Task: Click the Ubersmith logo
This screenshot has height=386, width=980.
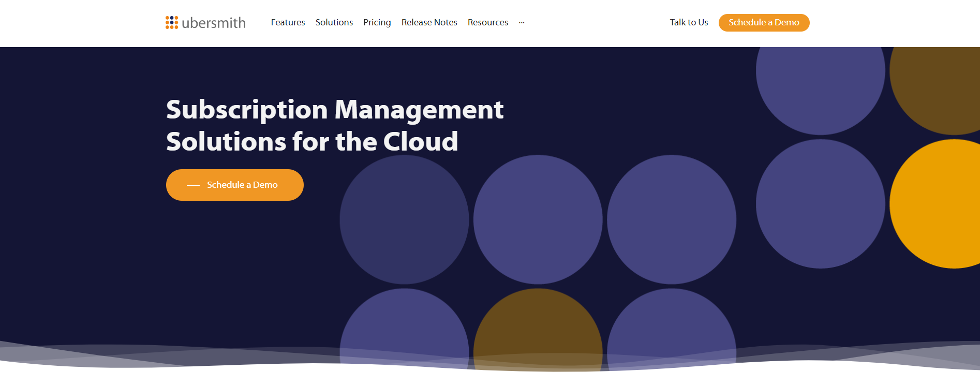Action: coord(205,23)
